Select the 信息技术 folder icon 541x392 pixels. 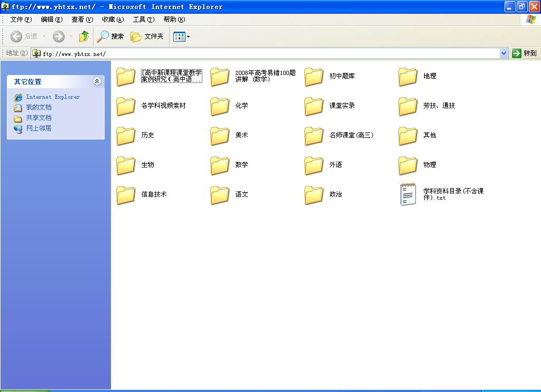126,195
